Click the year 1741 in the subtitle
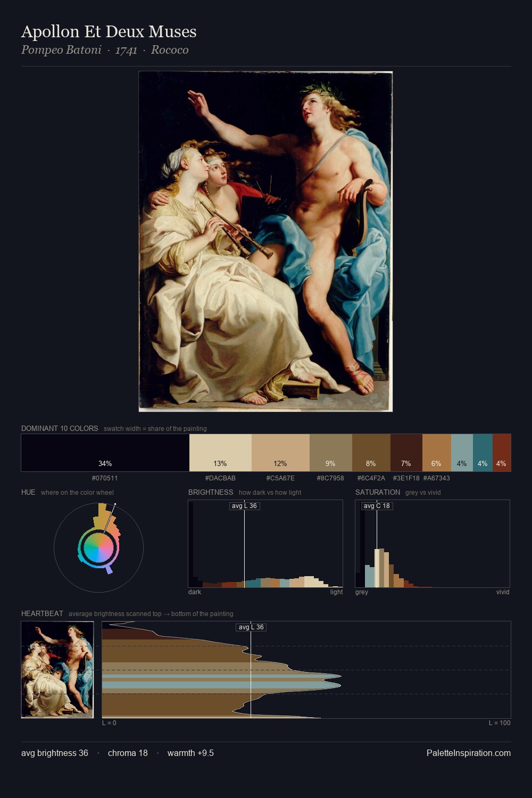The height and width of the screenshot is (798, 532). click(x=126, y=50)
